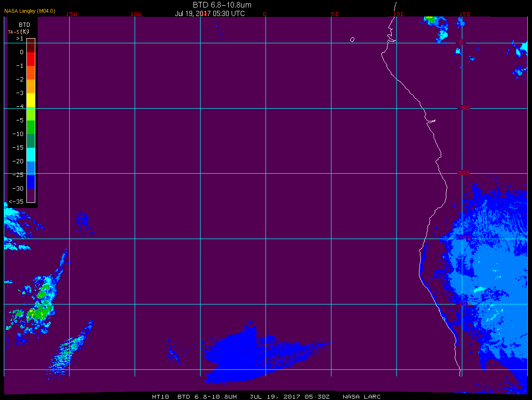
Task: Click the '-30' legend value
Action: point(18,189)
